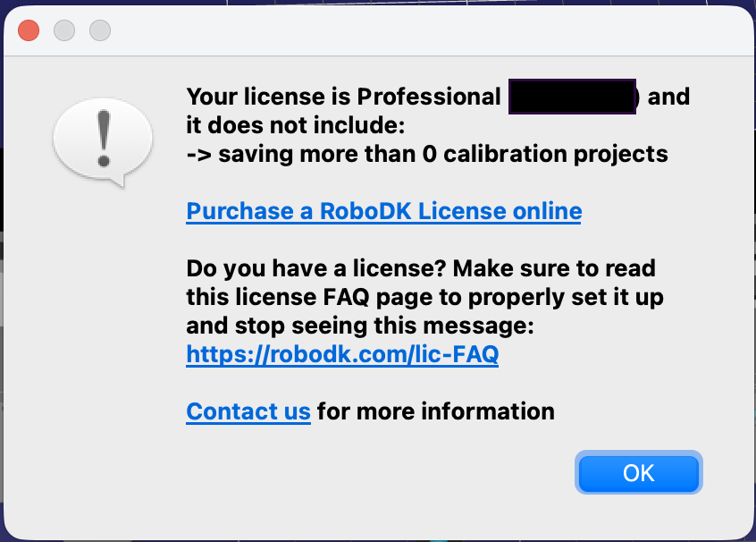Image resolution: width=756 pixels, height=542 pixels.
Task: Click the "saving more than 0 calibration projects" text
Action: pos(443,153)
